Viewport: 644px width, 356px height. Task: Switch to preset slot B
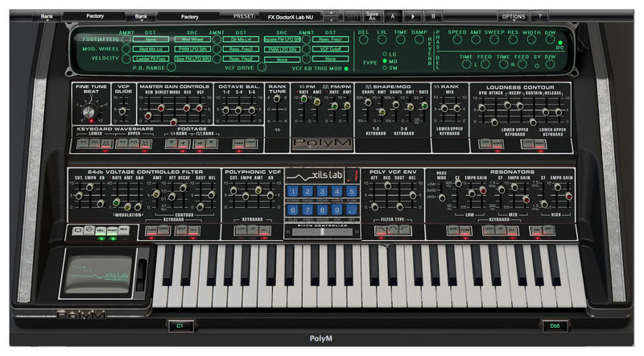tap(433, 16)
